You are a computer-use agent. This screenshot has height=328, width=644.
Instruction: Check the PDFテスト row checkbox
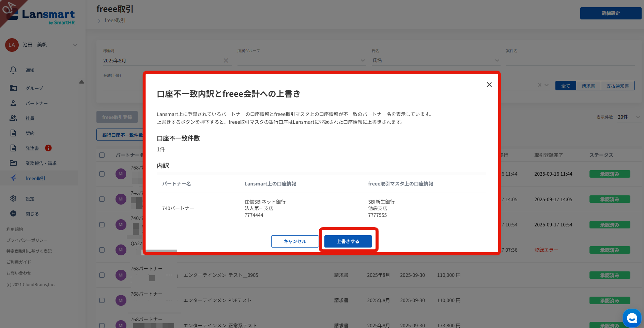click(102, 300)
